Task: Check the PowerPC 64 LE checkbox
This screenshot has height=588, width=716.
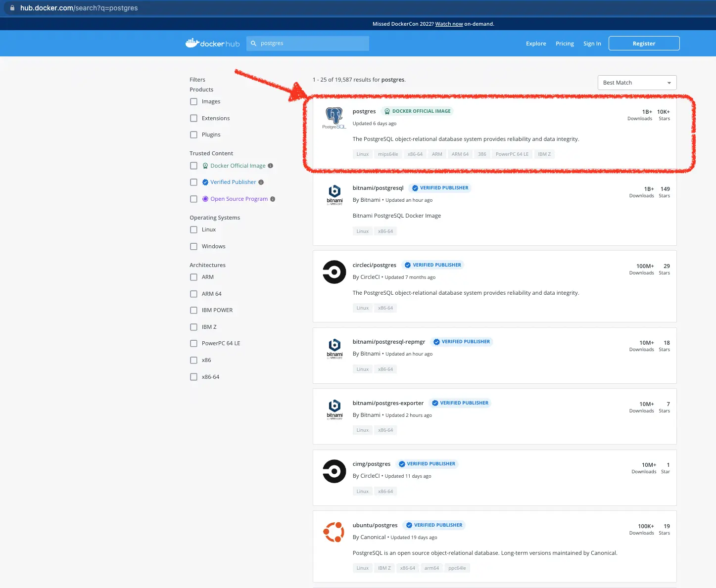Action: pos(194,343)
